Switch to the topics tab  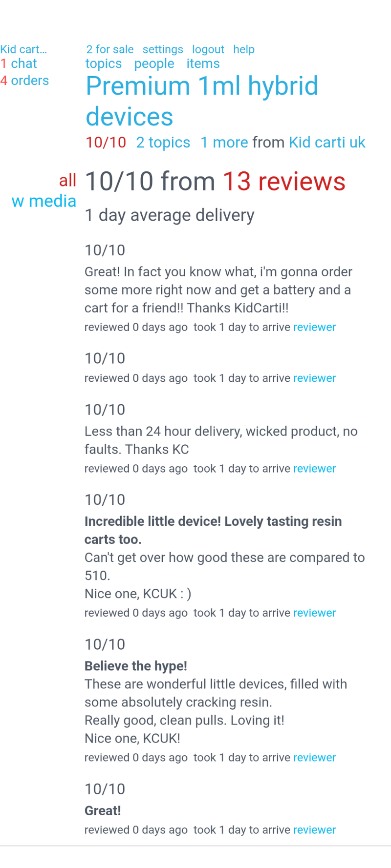click(x=103, y=63)
